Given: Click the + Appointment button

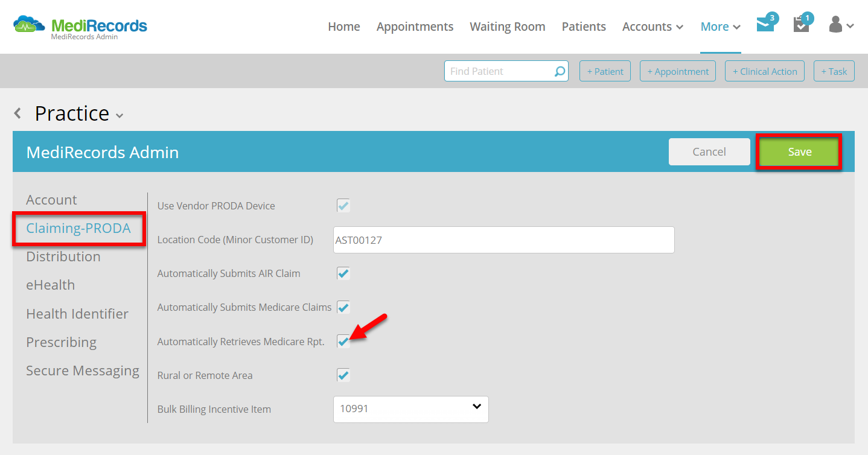Looking at the screenshot, I should [x=678, y=71].
